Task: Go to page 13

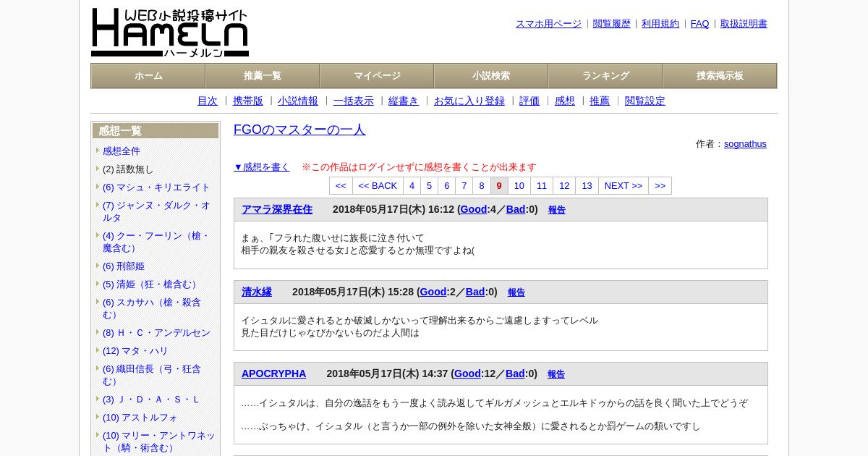Action: pos(587,186)
